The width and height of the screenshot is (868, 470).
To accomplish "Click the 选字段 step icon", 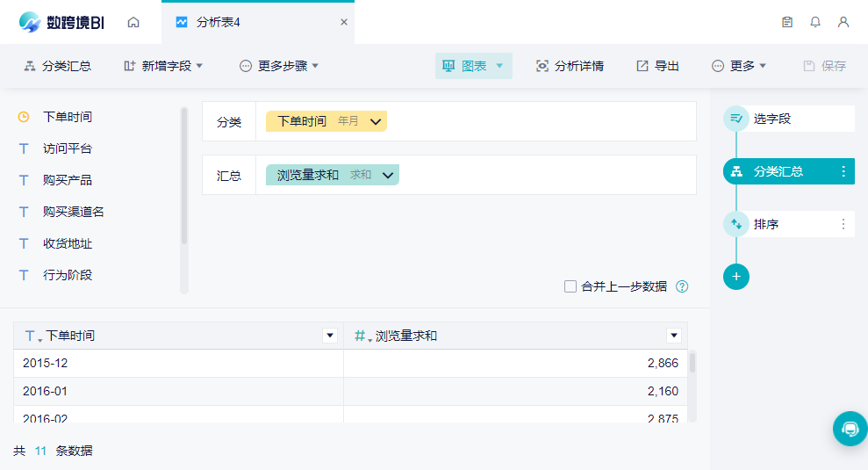I will (x=736, y=119).
